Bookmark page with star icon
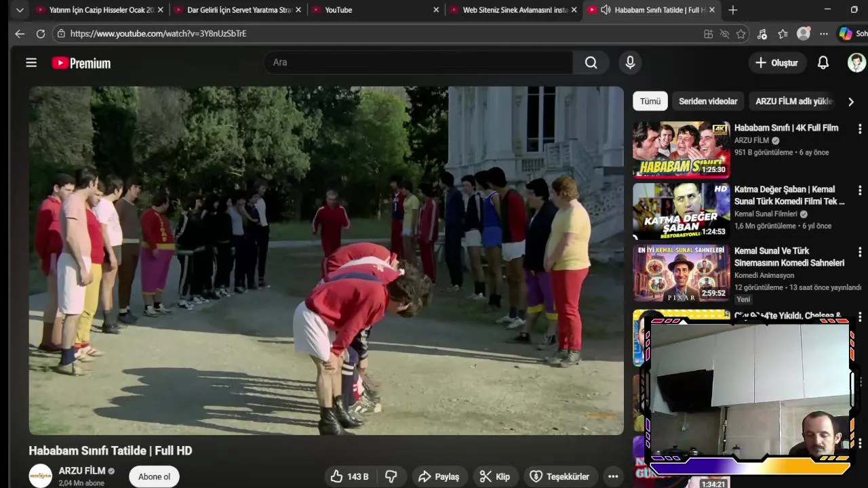 pyautogui.click(x=741, y=34)
